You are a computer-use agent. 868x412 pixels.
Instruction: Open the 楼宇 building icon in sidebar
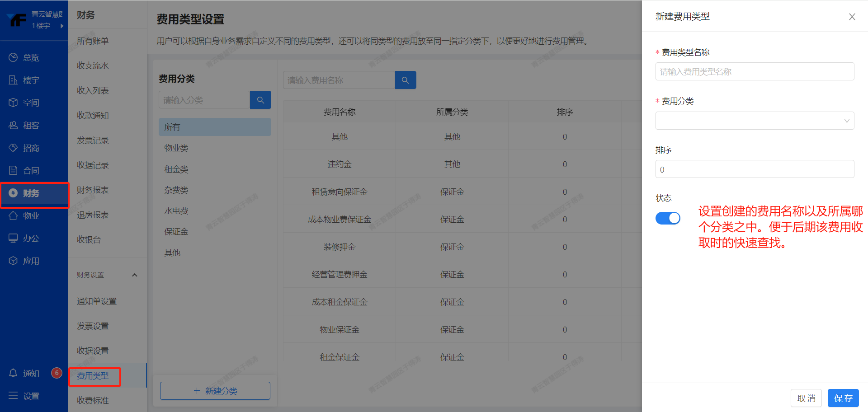pos(13,80)
